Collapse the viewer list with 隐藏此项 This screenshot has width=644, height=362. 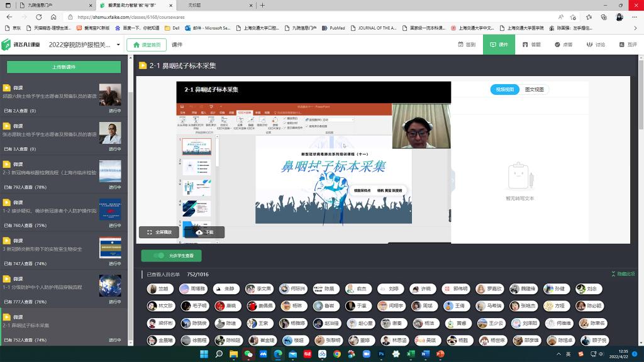[x=623, y=274]
